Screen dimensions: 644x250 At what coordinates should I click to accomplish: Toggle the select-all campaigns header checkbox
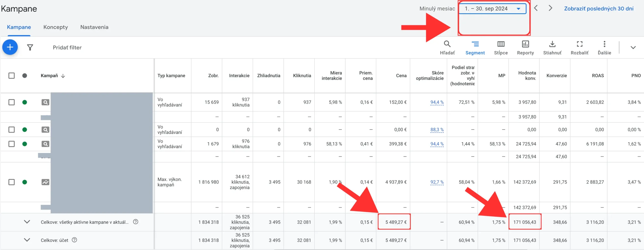click(x=12, y=76)
